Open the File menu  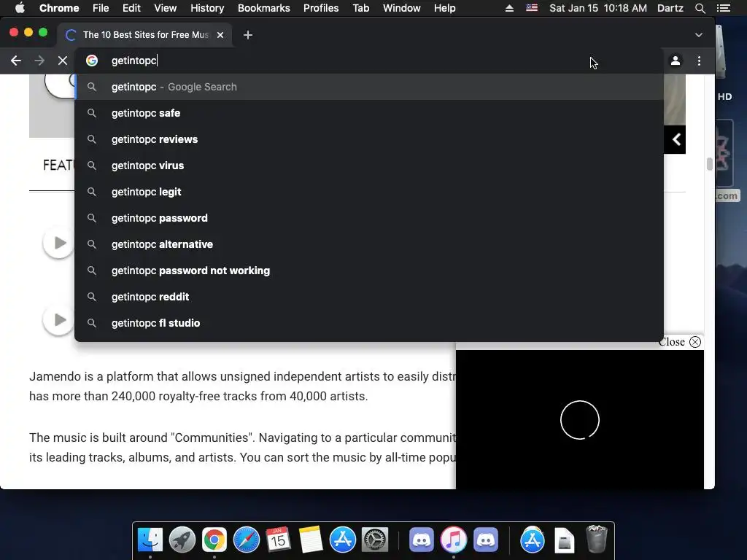[x=101, y=8]
